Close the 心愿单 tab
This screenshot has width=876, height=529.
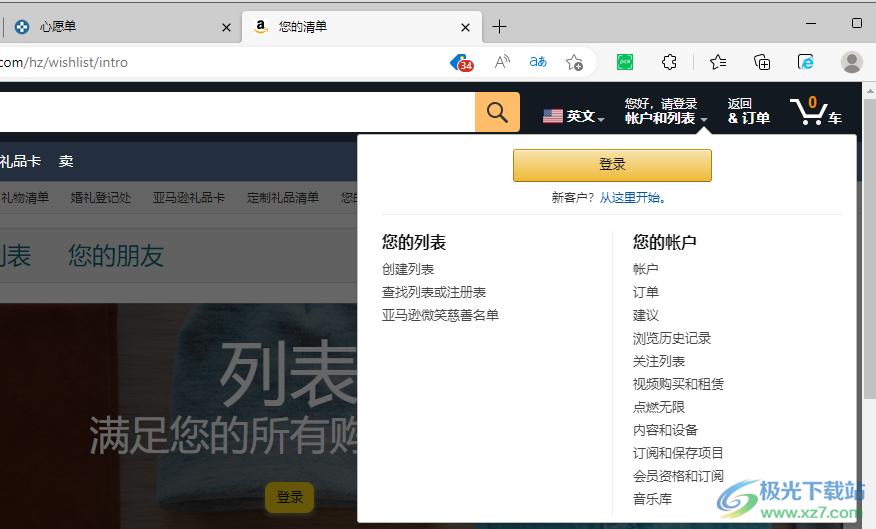click(226, 27)
